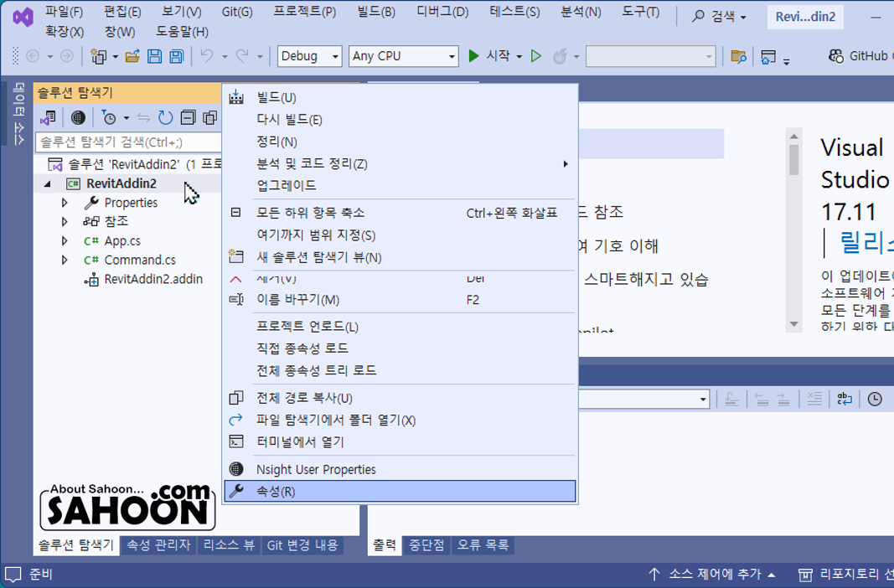Switch to the 오류 목록 tab
Viewport: 894px width, 588px height.
point(483,545)
